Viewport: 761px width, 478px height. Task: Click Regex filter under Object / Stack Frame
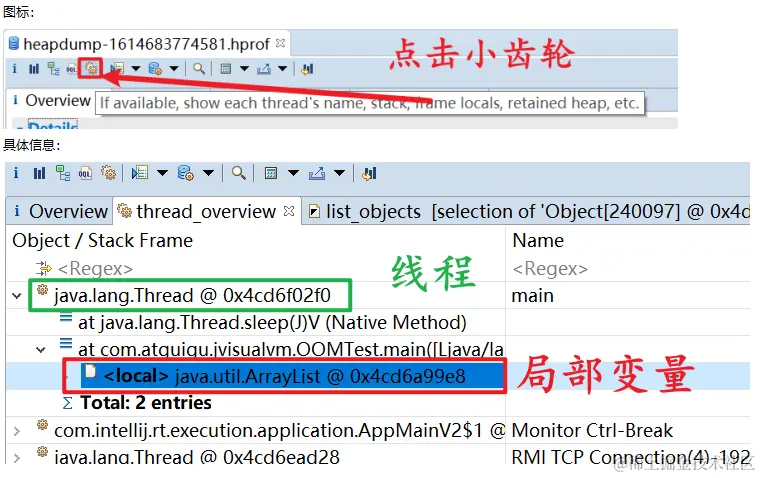click(x=95, y=268)
